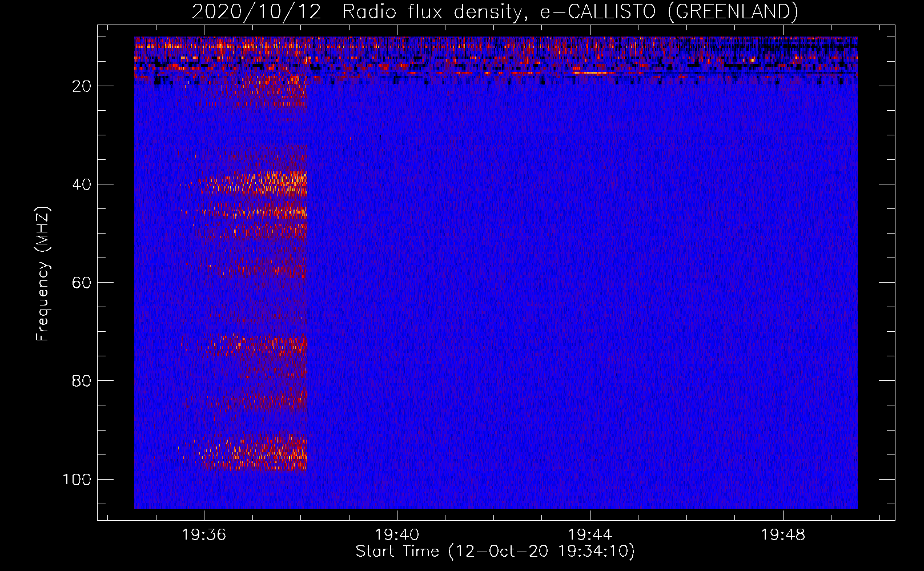Click the 19:48 time tick label
The width and height of the screenshot is (924, 571).
pos(783,534)
